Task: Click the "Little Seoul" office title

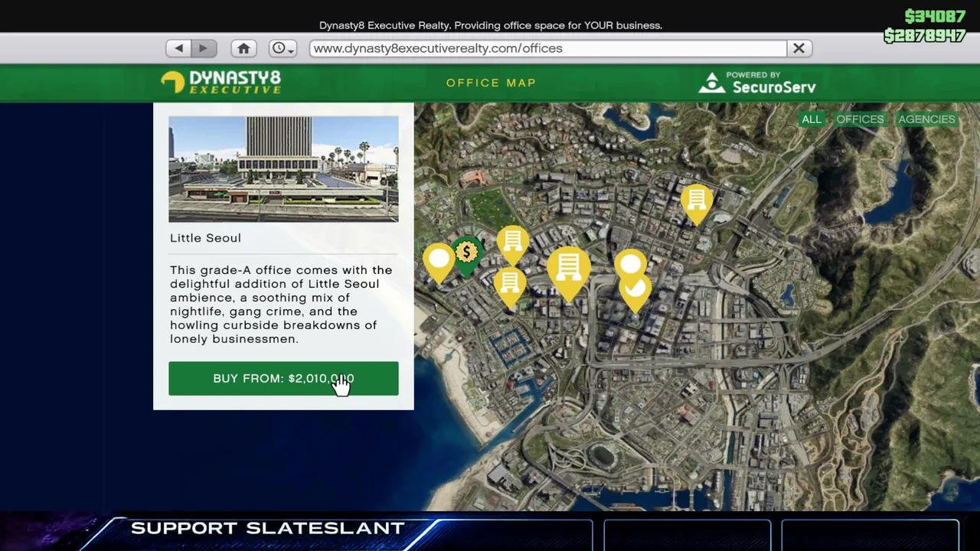Action: pyautogui.click(x=205, y=238)
